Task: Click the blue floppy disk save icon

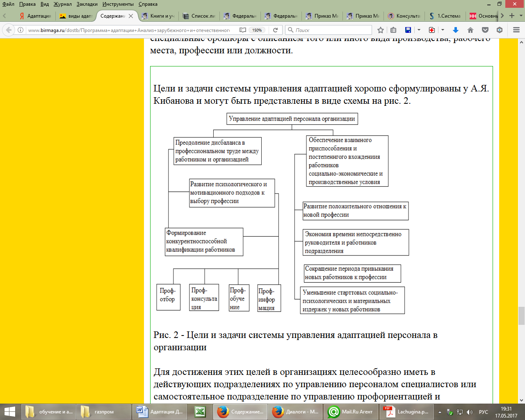Action: [408, 30]
